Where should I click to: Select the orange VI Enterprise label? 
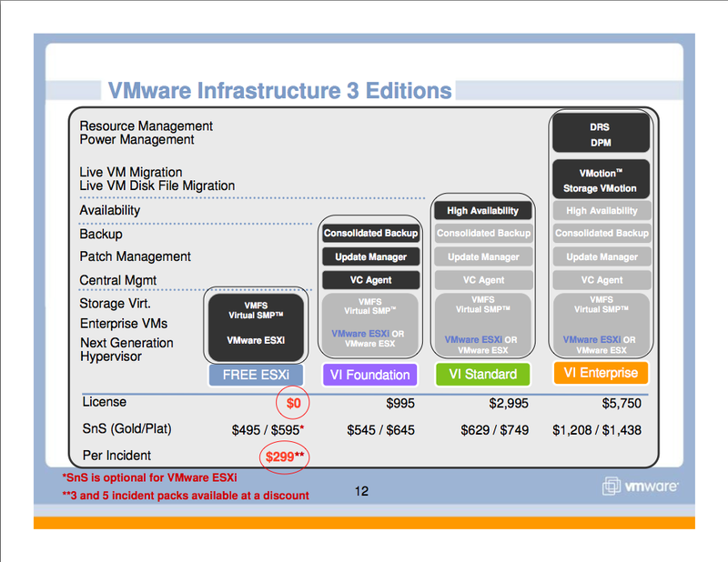(x=601, y=372)
